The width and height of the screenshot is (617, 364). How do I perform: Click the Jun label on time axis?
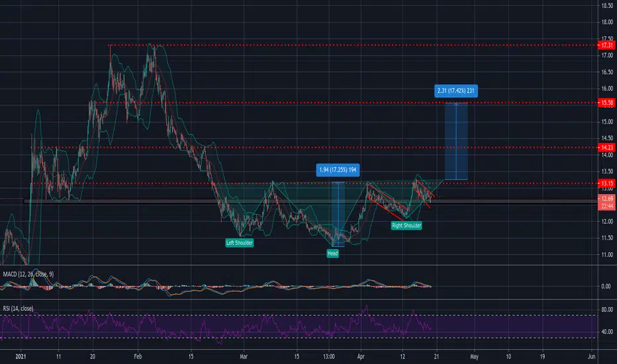591,357
